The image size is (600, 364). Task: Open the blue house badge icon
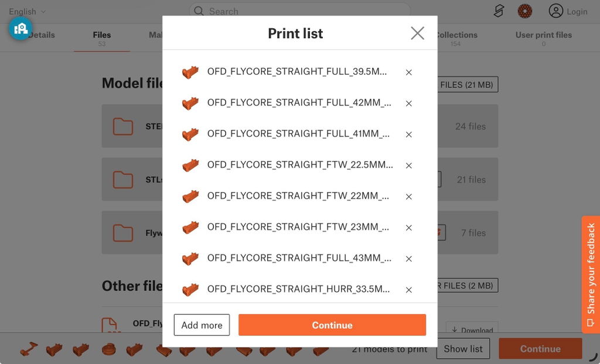21,28
